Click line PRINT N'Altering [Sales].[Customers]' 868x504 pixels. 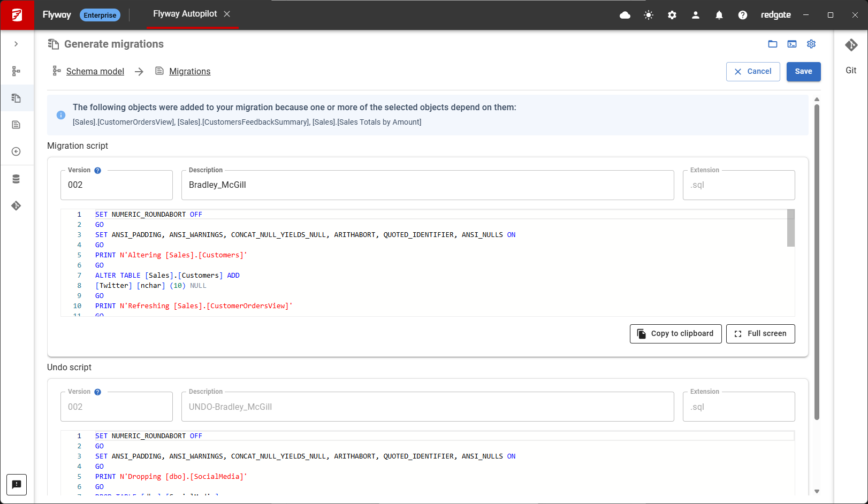[x=171, y=255]
